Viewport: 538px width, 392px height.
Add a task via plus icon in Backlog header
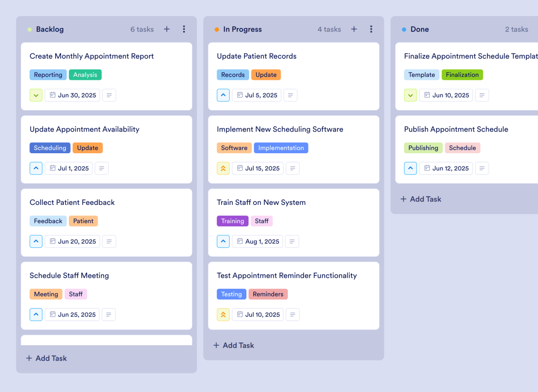pyautogui.click(x=167, y=29)
